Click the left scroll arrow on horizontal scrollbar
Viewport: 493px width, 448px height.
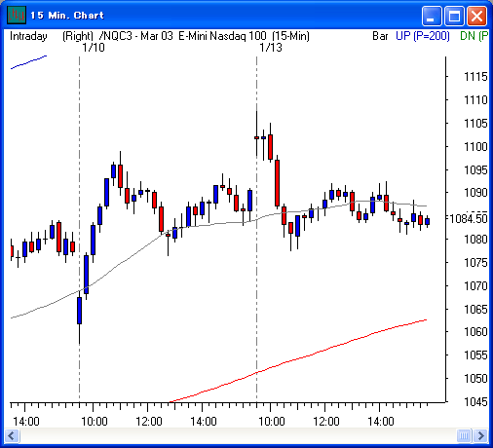pyautogui.click(x=12, y=435)
